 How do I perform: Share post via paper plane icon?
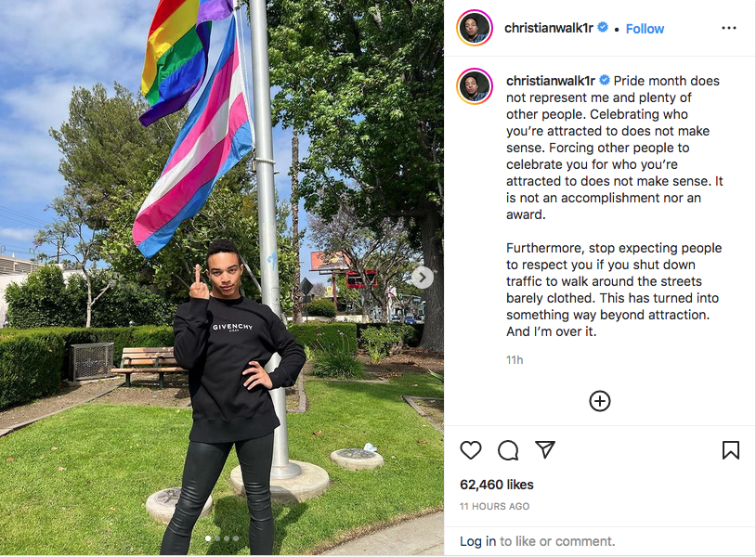click(545, 449)
